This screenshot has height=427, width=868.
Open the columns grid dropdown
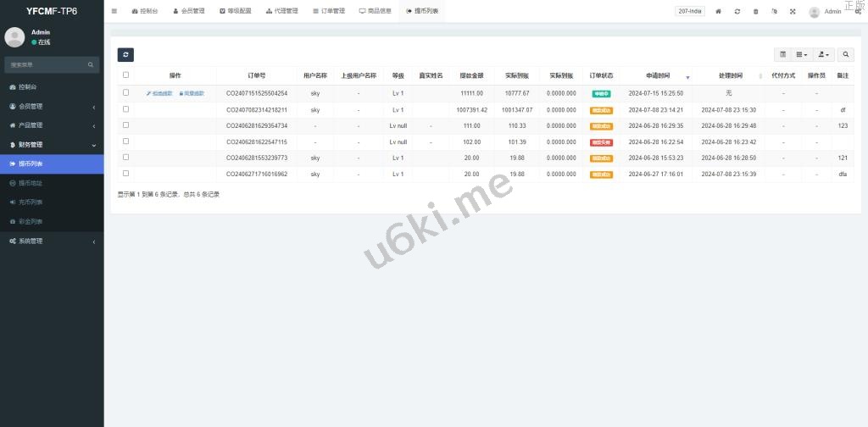pyautogui.click(x=801, y=54)
